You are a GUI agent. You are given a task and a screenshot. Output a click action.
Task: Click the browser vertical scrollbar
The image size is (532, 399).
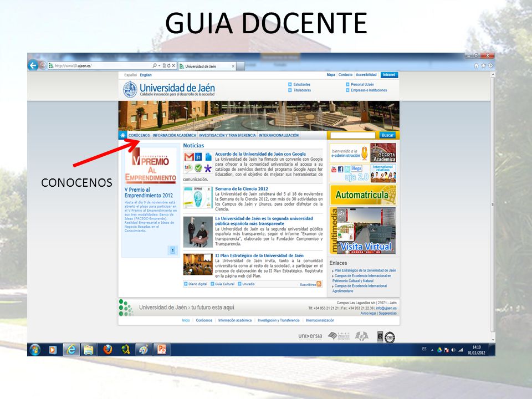click(x=493, y=203)
